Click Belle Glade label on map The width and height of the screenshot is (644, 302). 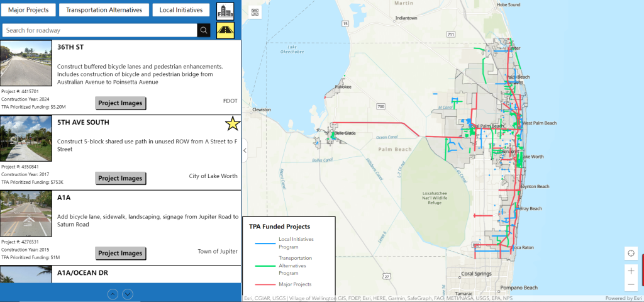[345, 133]
